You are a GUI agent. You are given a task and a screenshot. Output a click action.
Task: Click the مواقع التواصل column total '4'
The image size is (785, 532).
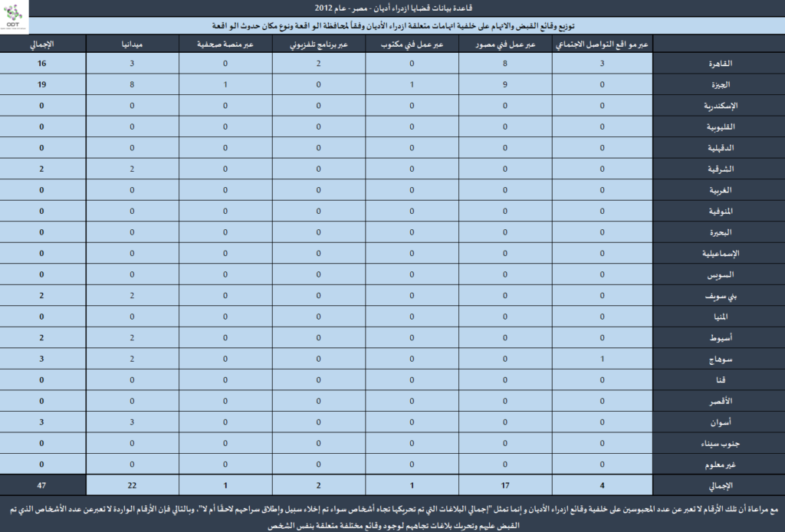click(x=603, y=485)
